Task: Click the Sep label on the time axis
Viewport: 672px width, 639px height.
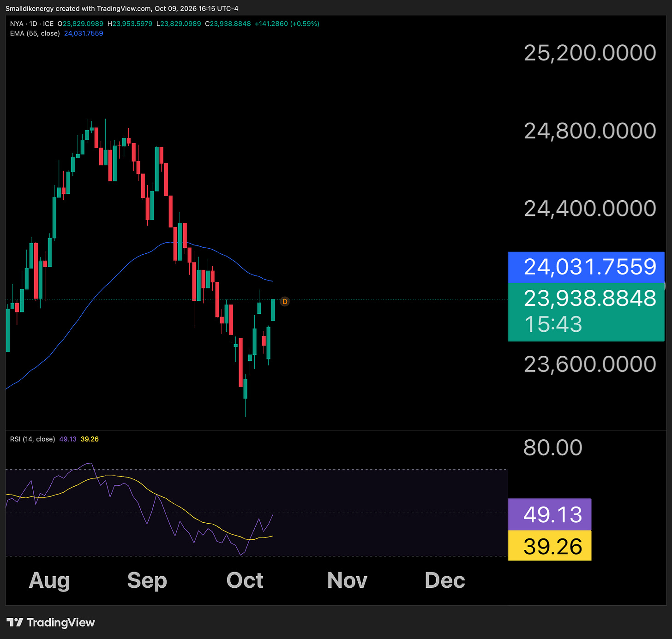Action: click(147, 580)
